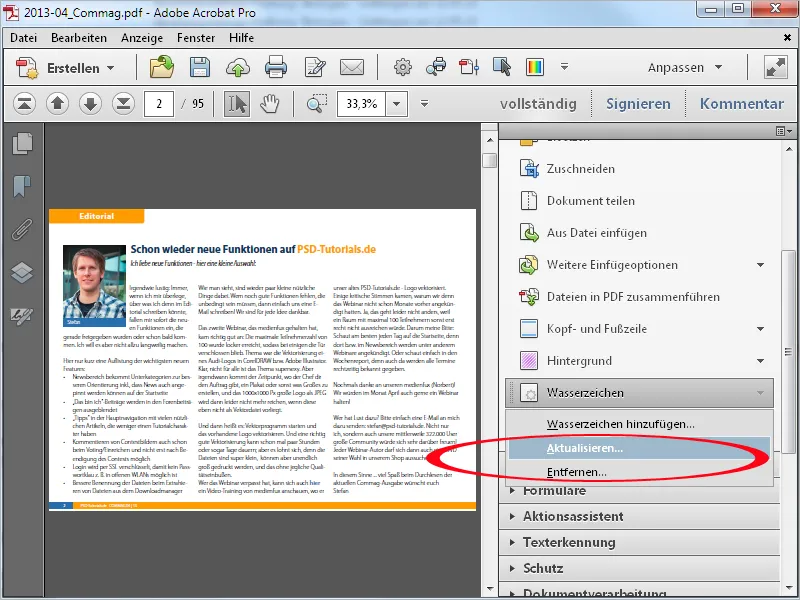Open a file with folder icon
Viewport: 800px width, 600px height.
pyautogui.click(x=162, y=67)
